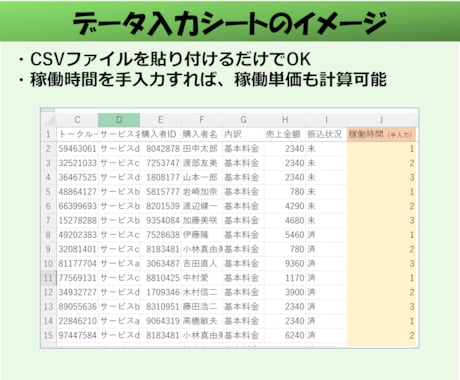460x380 pixels.
Task: Click header cell 振込状況
Action: (x=326, y=134)
